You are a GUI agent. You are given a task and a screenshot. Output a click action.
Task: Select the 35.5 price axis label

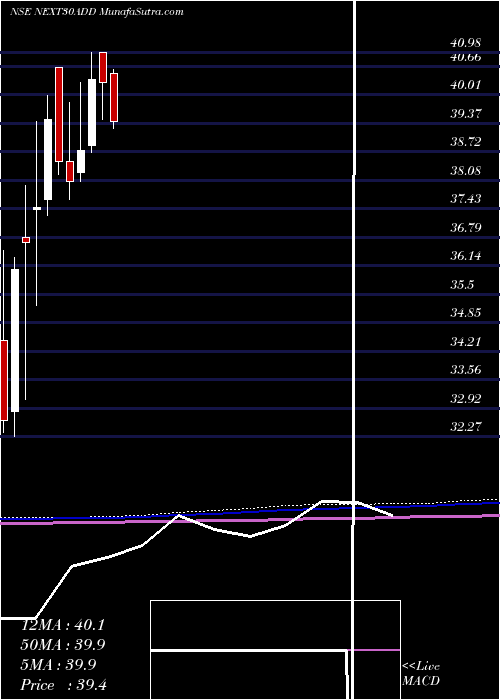[462, 285]
